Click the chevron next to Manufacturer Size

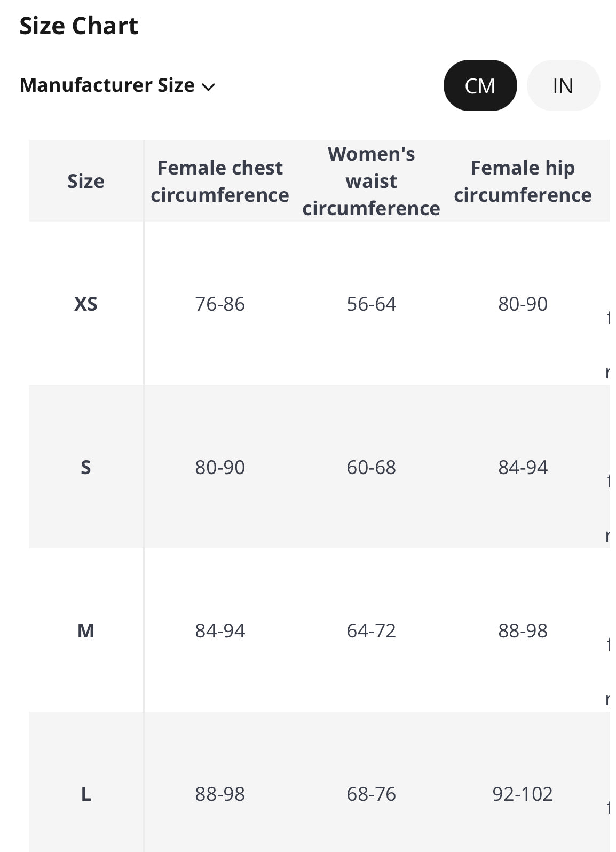tap(208, 87)
